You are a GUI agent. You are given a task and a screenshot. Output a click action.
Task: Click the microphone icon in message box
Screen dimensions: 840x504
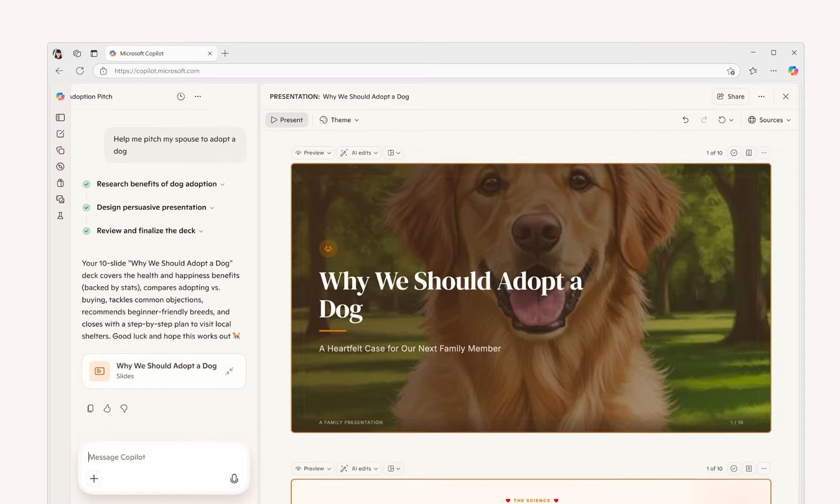pos(234,478)
